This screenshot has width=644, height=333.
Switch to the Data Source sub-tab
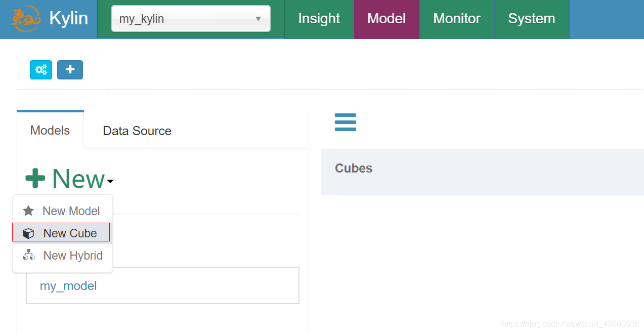click(137, 131)
